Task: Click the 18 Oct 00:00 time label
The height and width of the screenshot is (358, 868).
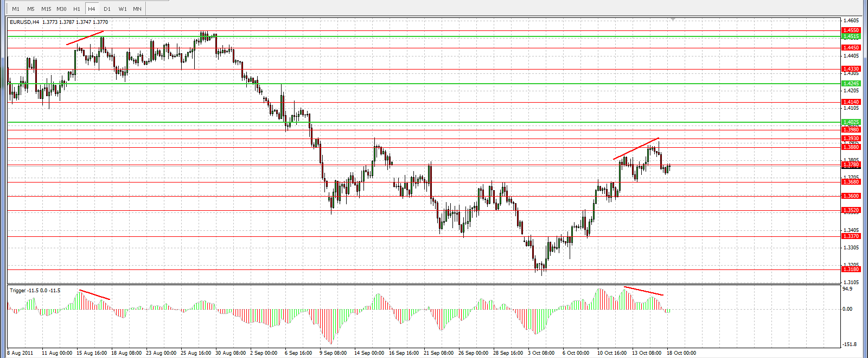Action: tap(681, 353)
